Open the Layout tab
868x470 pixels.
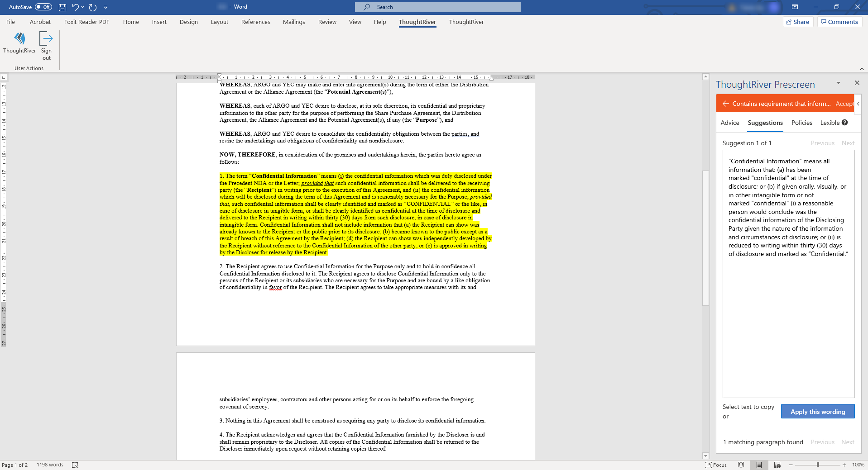point(220,22)
